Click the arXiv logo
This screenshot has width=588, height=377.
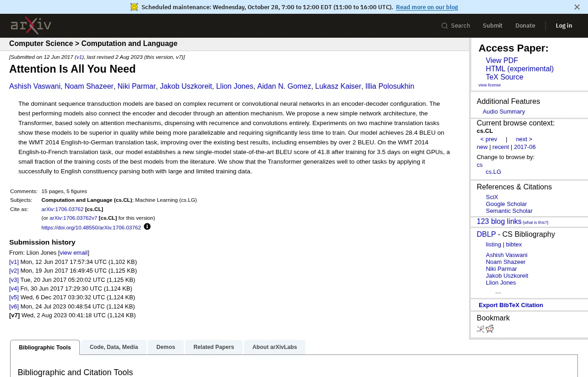coord(31,25)
